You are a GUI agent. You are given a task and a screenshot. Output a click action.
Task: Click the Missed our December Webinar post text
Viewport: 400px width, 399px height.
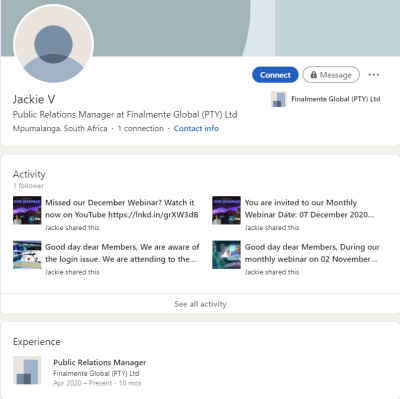[122, 208]
